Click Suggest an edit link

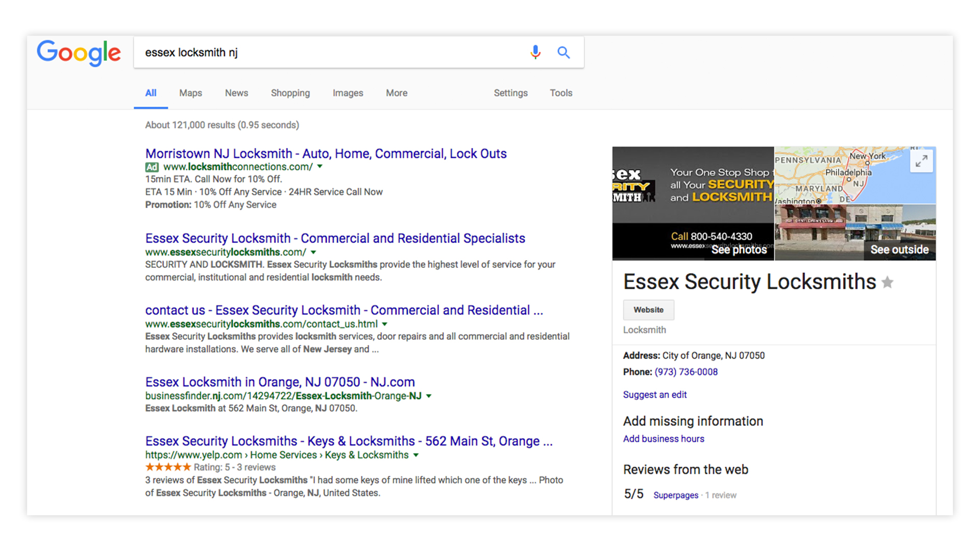[655, 395]
